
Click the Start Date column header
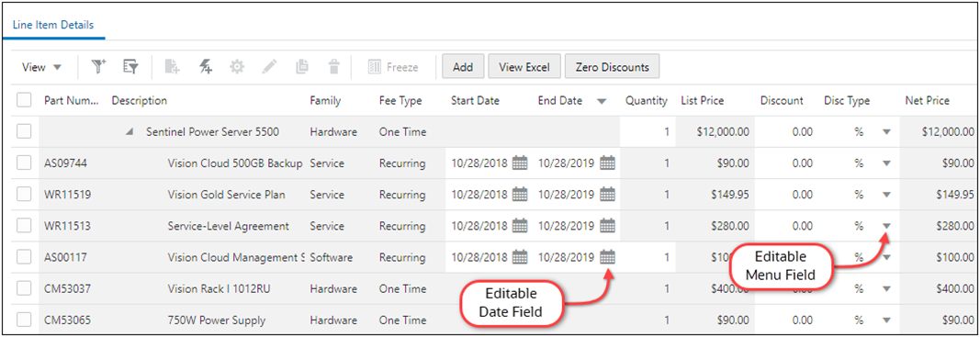pyautogui.click(x=475, y=101)
